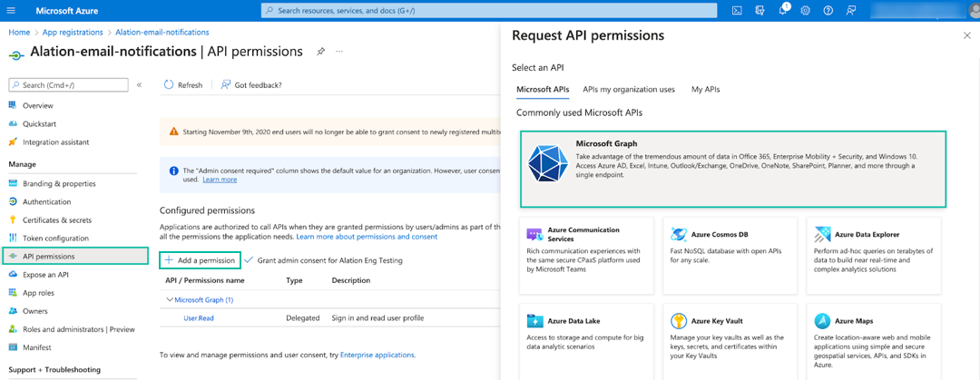Collapse the Microsoft Graph (1) permissions group
This screenshot has width=980, height=380.
(170, 300)
